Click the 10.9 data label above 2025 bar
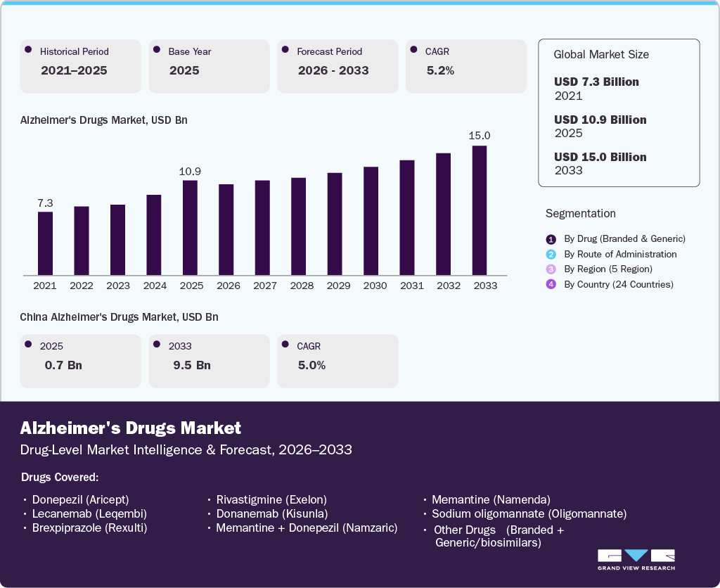This screenshot has height=588, width=720. pos(190,172)
